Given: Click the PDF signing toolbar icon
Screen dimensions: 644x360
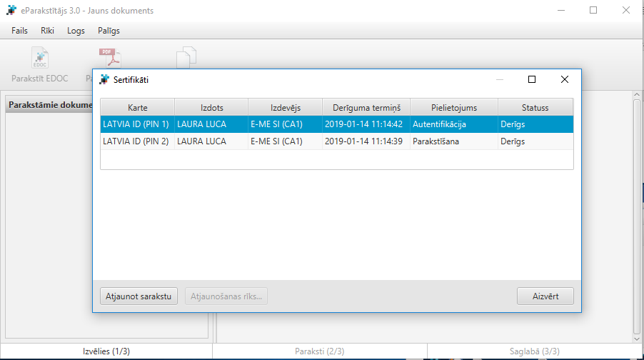Looking at the screenshot, I should (x=109, y=57).
